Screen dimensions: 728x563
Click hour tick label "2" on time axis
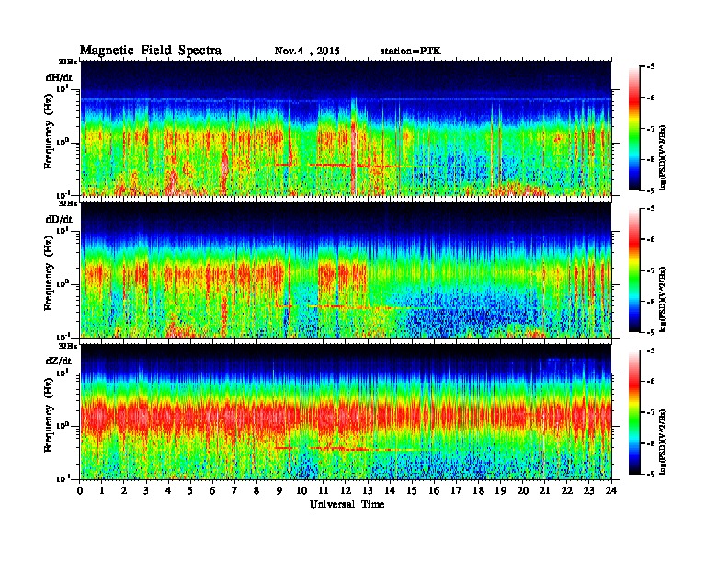(124, 491)
